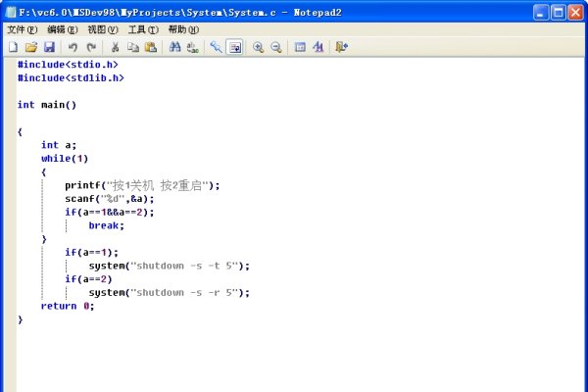The height and width of the screenshot is (392, 588).
Task: Close the Notepad2 window
Action: click(575, 13)
